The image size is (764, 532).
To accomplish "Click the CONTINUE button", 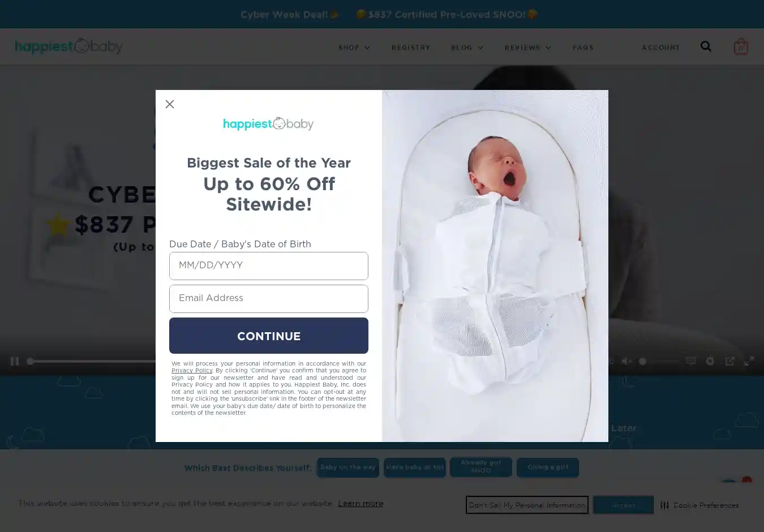I will pyautogui.click(x=269, y=336).
